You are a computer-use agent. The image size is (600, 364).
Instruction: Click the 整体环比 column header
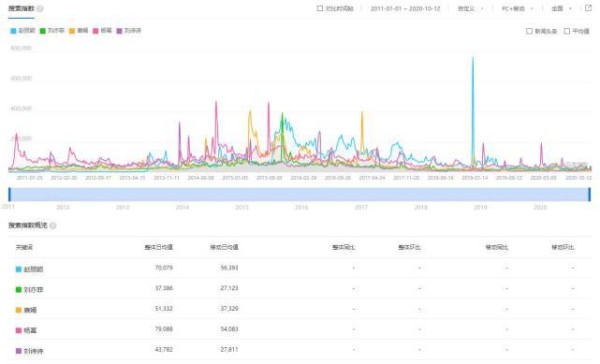[409, 248]
